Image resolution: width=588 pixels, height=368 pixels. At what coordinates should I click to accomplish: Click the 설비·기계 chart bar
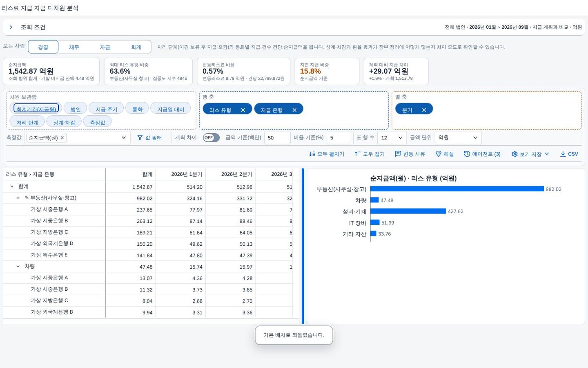408,211
